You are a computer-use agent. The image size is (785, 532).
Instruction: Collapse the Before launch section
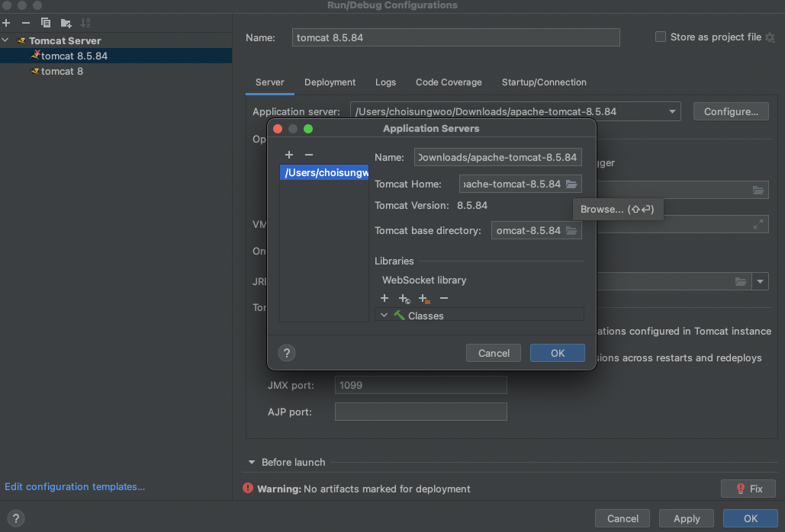[251, 463]
